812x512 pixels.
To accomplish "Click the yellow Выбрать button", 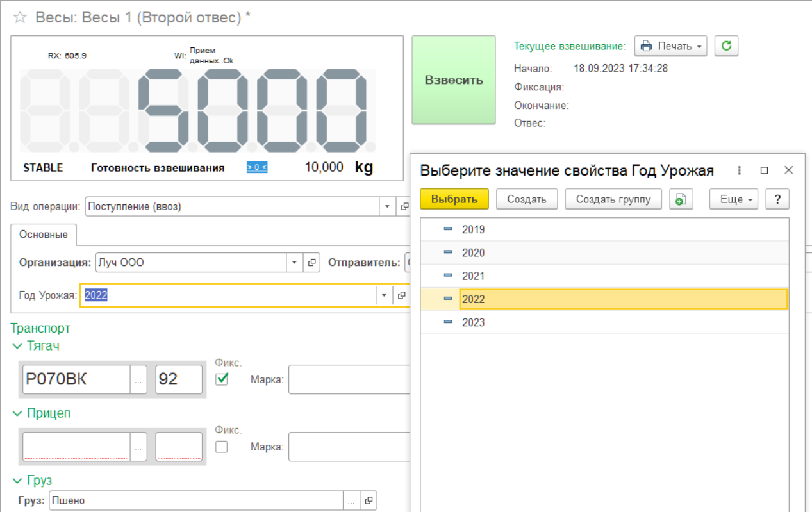I will click(454, 199).
